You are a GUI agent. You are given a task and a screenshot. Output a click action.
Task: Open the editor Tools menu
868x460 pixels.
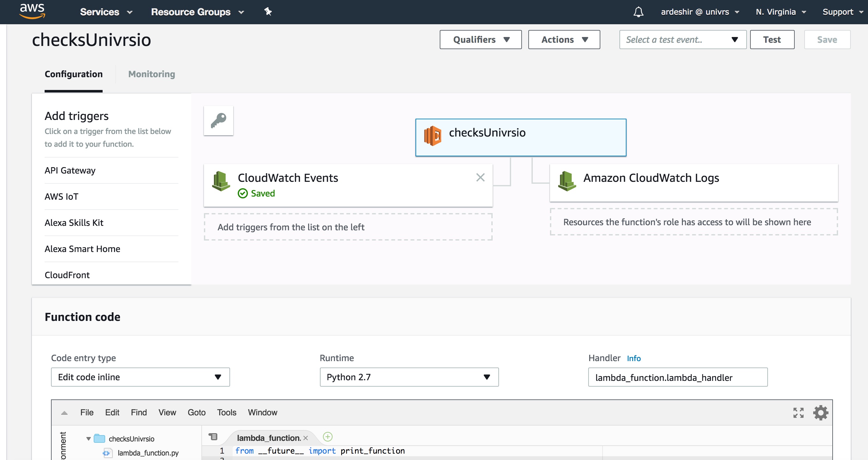[x=227, y=412]
